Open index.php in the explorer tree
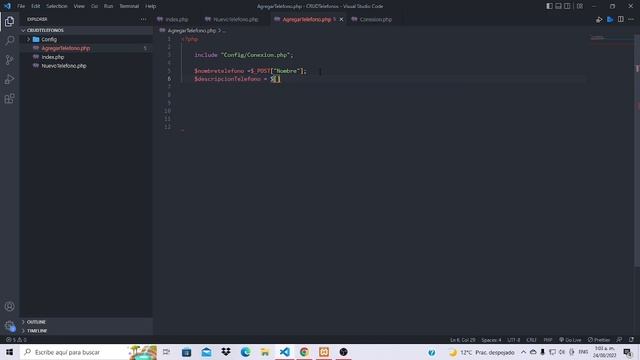 [x=86, y=57]
